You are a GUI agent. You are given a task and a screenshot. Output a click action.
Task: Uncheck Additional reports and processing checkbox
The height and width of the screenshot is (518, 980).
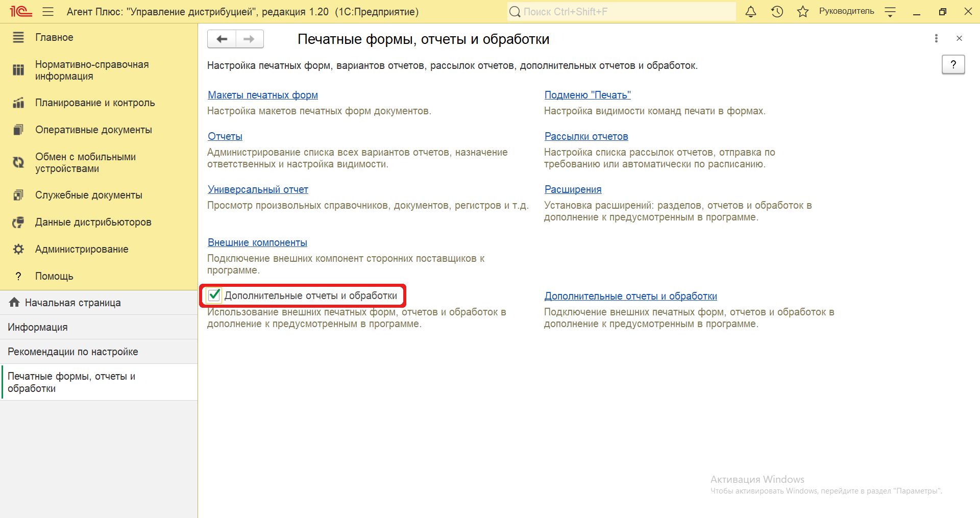(x=214, y=295)
